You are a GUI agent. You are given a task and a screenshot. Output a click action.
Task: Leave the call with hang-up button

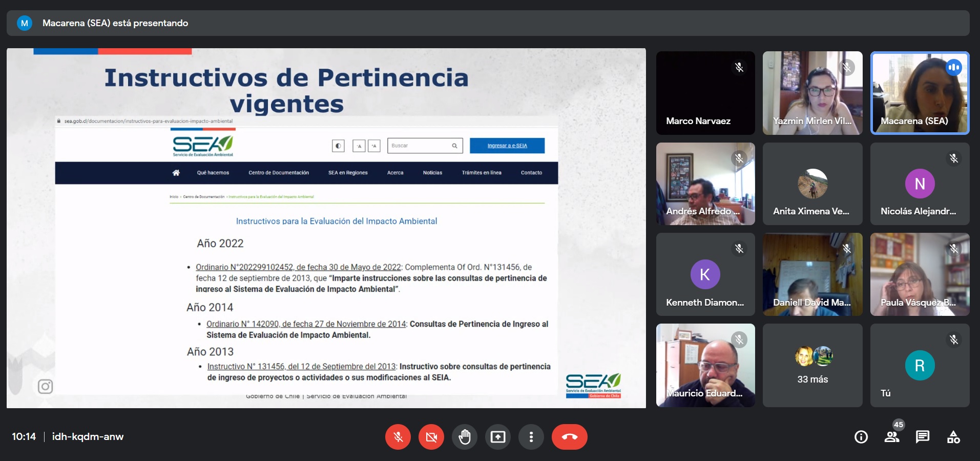coord(570,437)
